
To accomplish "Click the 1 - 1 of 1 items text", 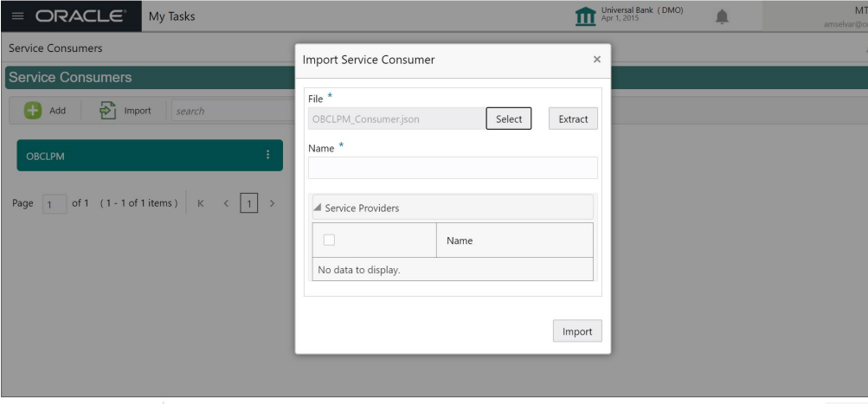I will click(139, 203).
